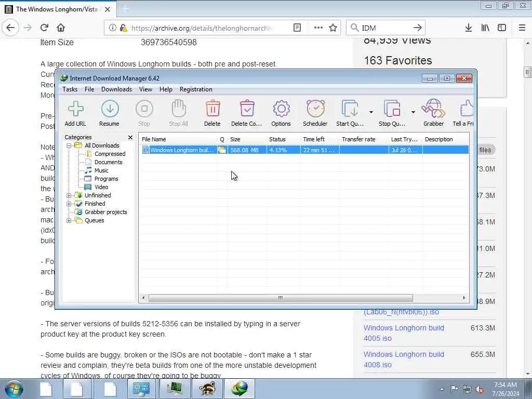Select the Windows Longhorn download row
Screen dimensions: 532x399
point(305,150)
